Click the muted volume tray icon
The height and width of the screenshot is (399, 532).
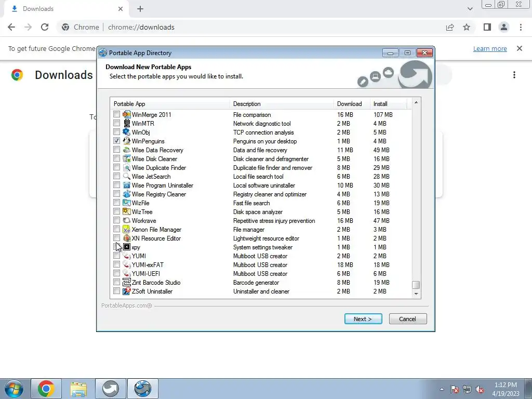480,390
